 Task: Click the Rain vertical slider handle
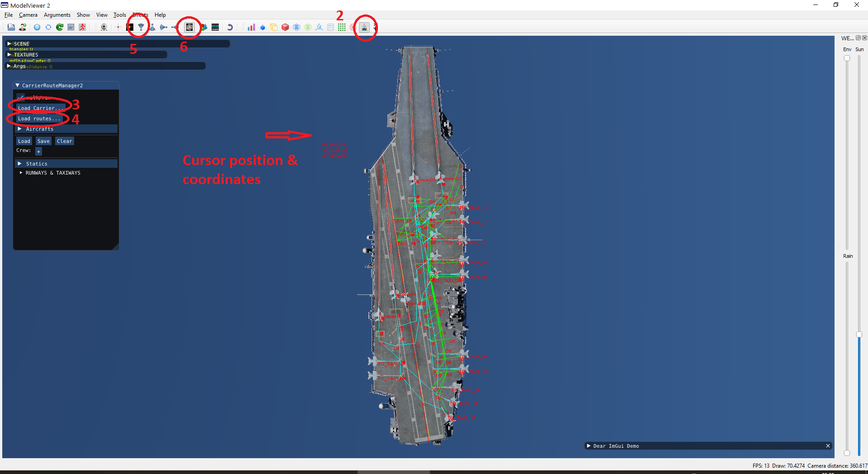(847, 453)
